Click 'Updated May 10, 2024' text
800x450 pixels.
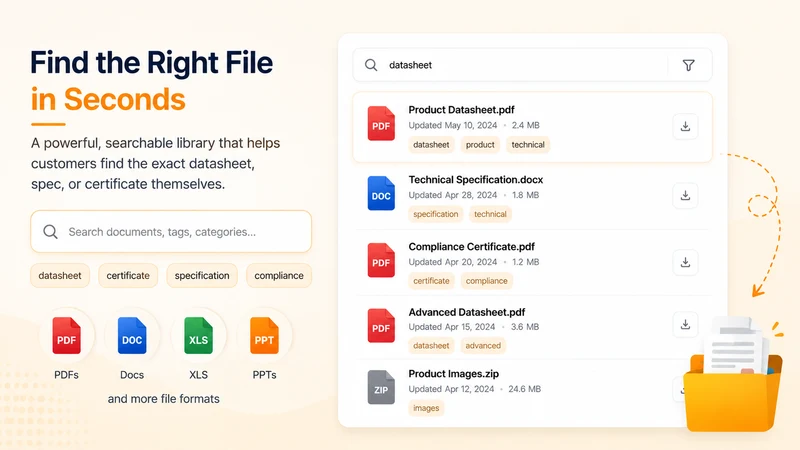(x=453, y=126)
